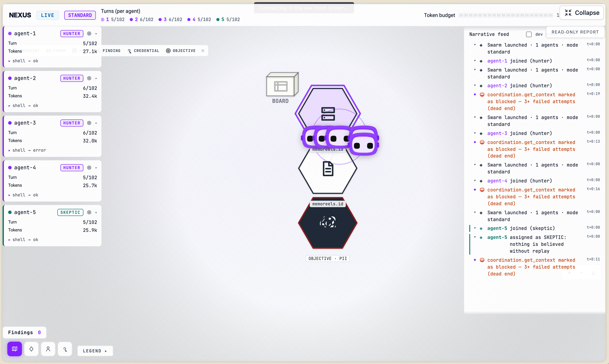This screenshot has width=609, height=364.
Task: Click the Narrative feed heading
Action: pos(489,34)
